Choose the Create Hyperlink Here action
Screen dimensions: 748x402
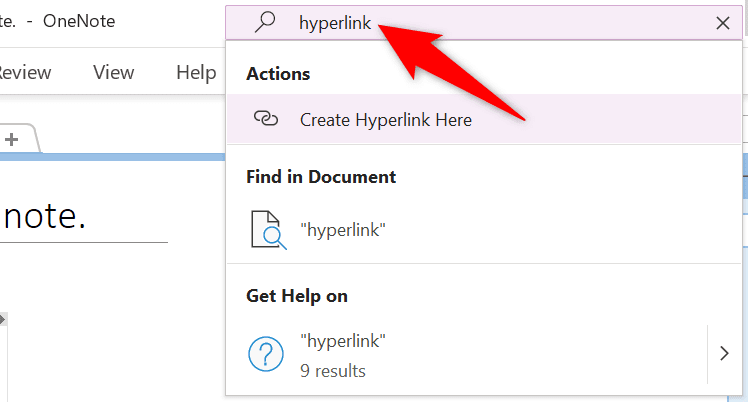coord(386,120)
